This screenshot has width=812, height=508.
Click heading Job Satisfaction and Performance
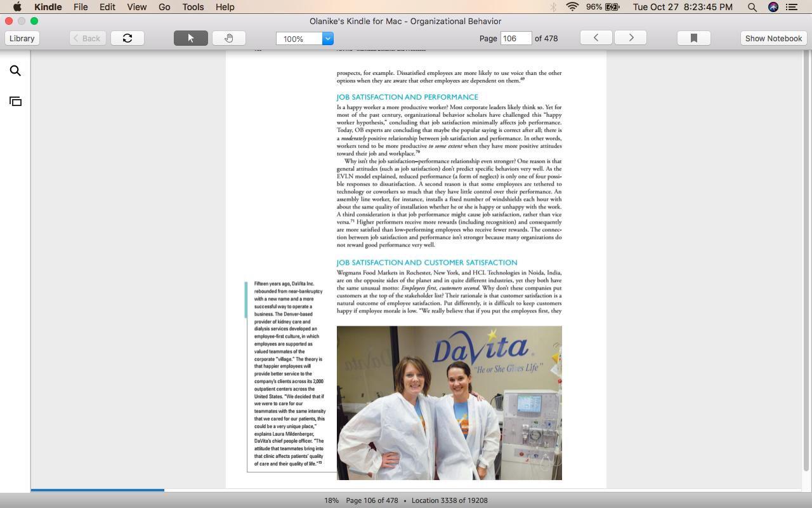[407, 97]
